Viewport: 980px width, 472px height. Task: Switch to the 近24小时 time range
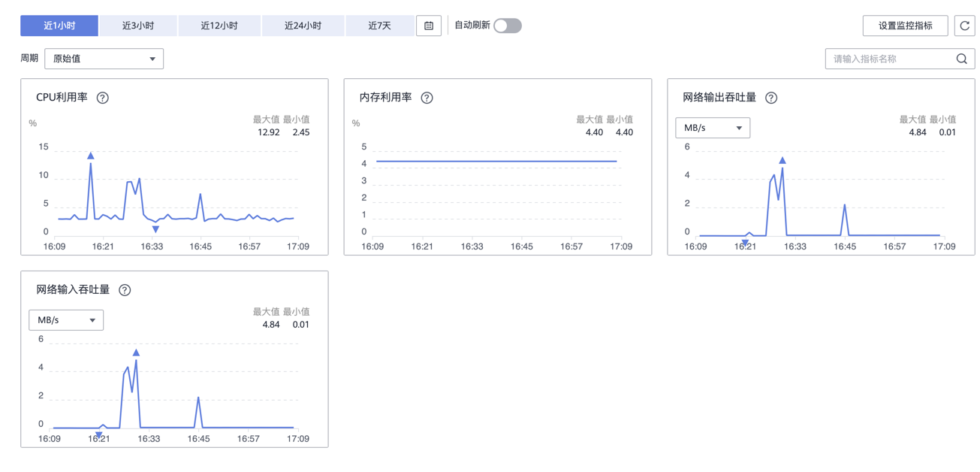pyautogui.click(x=303, y=26)
